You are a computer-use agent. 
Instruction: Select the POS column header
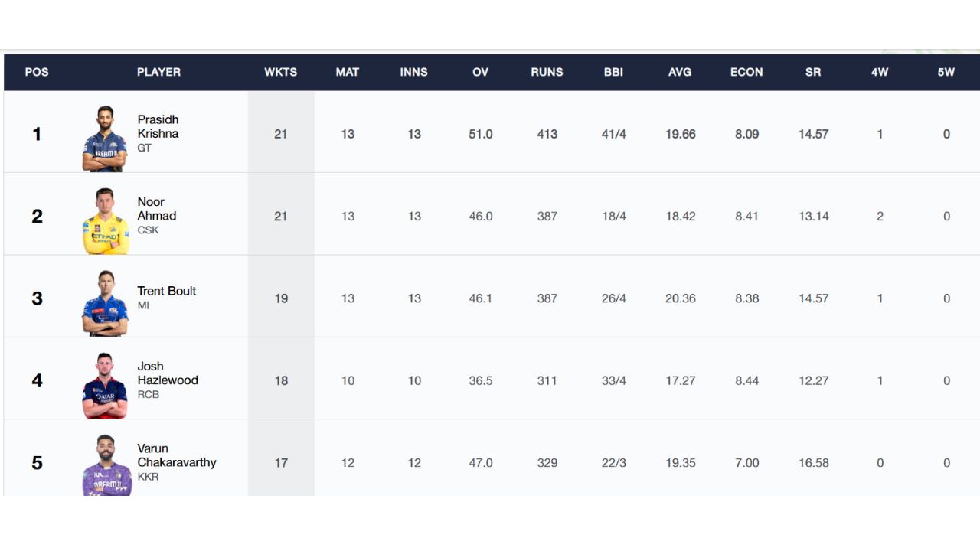point(37,72)
